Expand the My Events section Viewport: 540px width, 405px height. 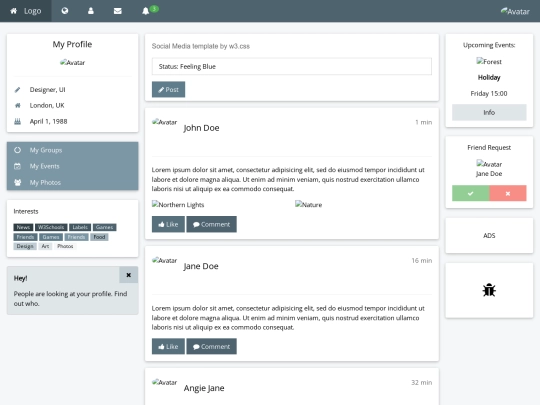point(72,166)
